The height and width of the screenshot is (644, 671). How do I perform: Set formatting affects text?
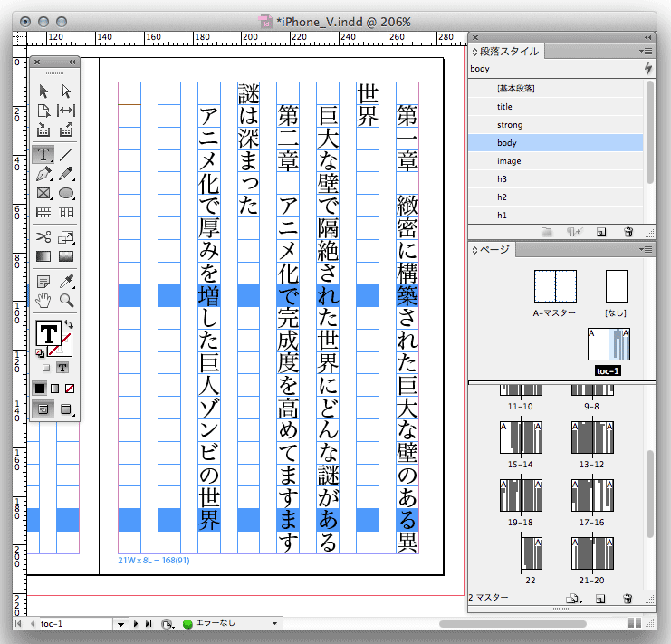tap(62, 368)
